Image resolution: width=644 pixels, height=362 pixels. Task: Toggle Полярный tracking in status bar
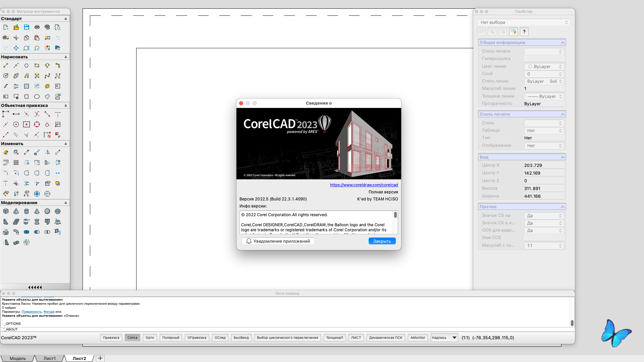coord(171,338)
